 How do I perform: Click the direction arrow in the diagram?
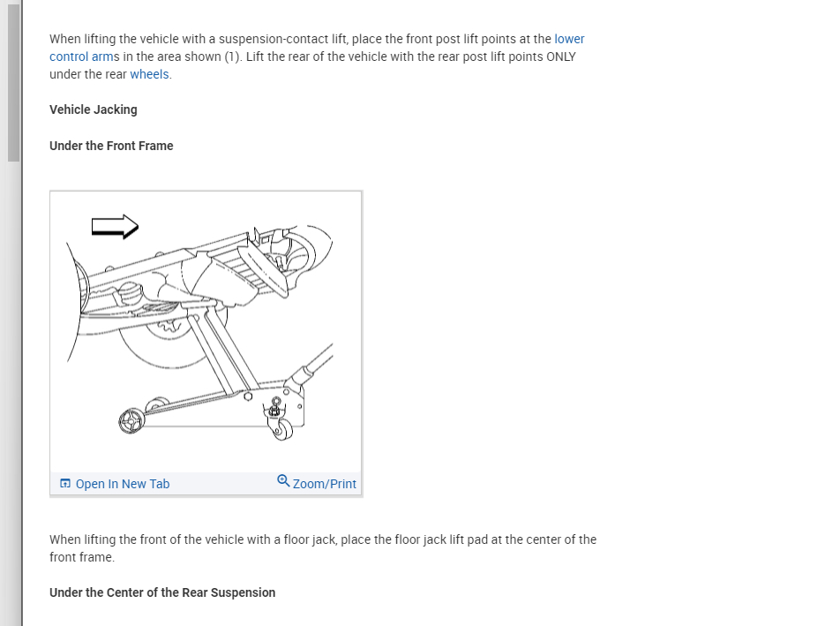click(116, 227)
